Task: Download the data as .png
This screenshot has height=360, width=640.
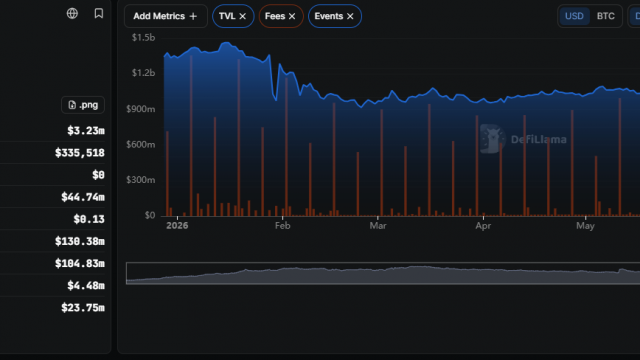Action: (83, 105)
